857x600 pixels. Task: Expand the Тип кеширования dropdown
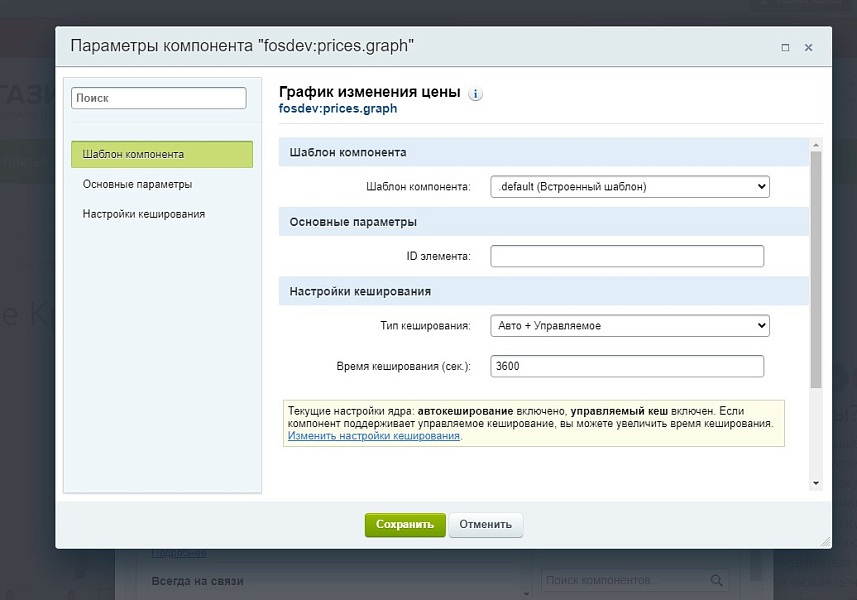(x=630, y=325)
